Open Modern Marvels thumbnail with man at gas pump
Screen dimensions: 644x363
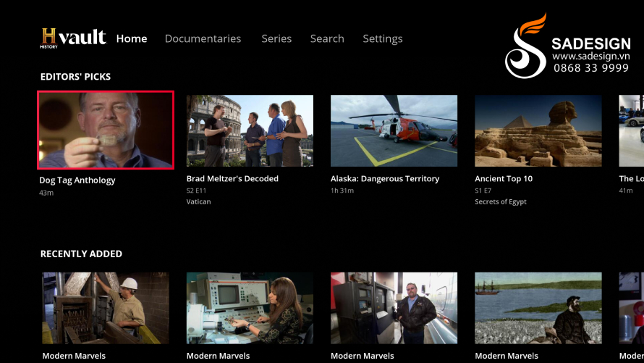point(394,308)
